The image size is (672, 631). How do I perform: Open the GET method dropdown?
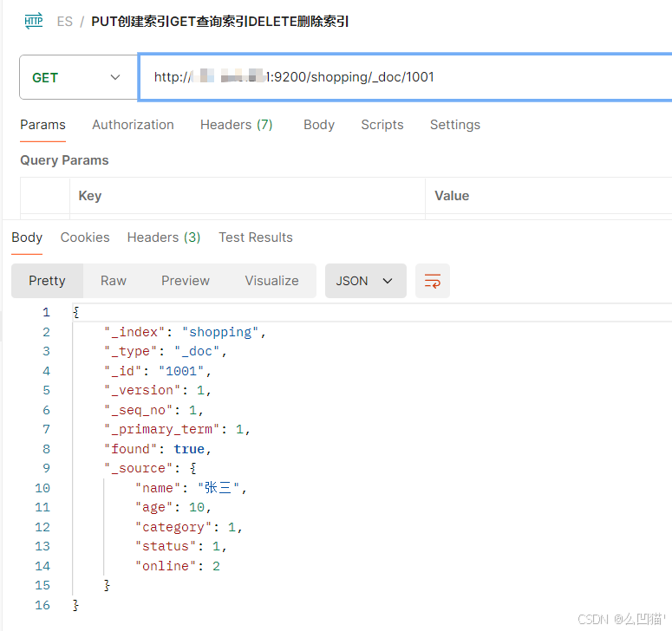(x=76, y=77)
